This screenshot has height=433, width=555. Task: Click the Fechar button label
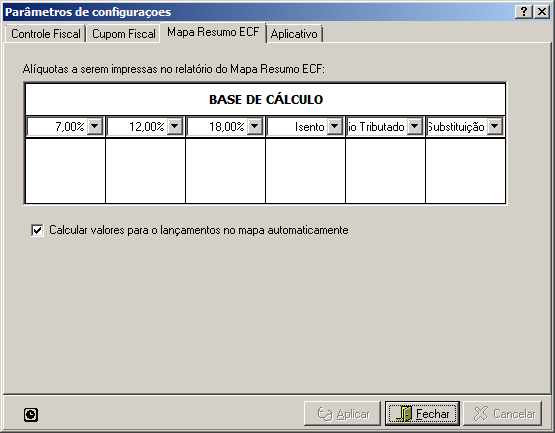(433, 414)
